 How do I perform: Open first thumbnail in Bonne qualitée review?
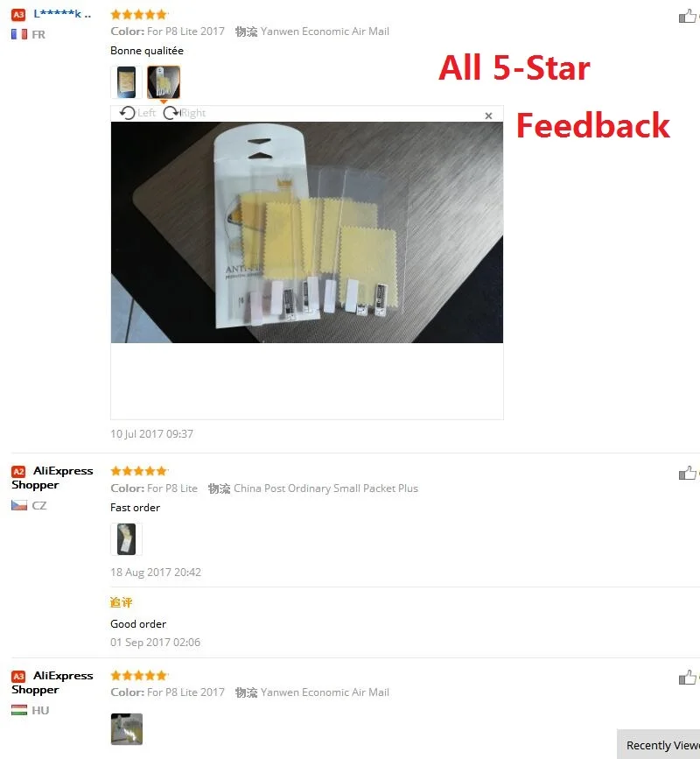point(126,82)
